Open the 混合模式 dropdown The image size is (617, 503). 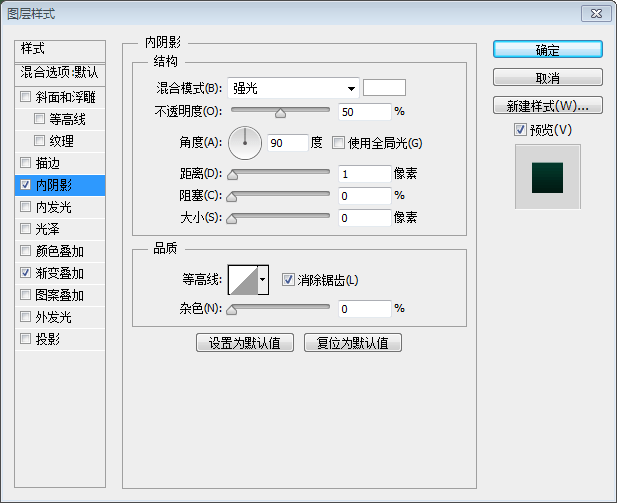[x=293, y=88]
